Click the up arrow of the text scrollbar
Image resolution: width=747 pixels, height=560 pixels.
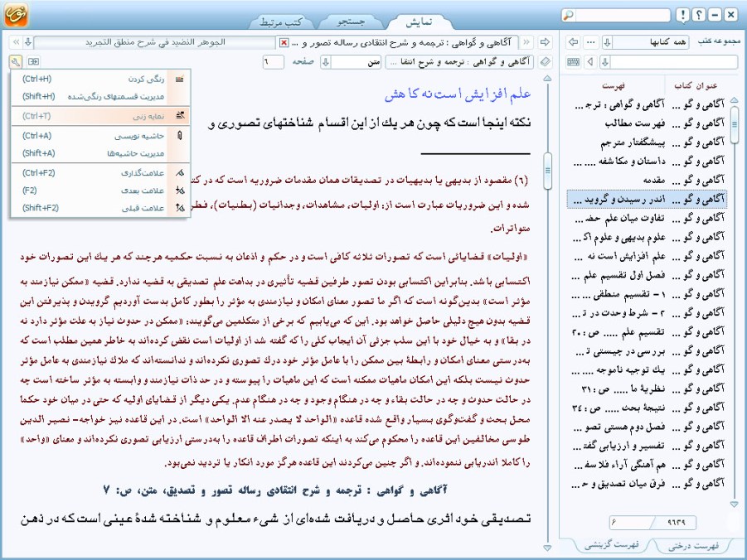[x=548, y=78]
